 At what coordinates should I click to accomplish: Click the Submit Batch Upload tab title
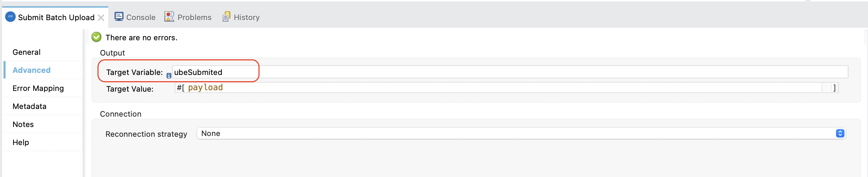56,18
